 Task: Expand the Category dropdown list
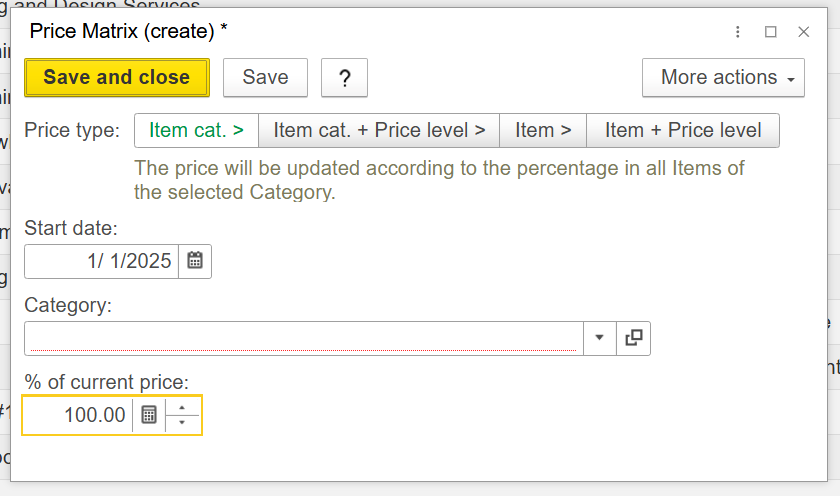click(599, 338)
